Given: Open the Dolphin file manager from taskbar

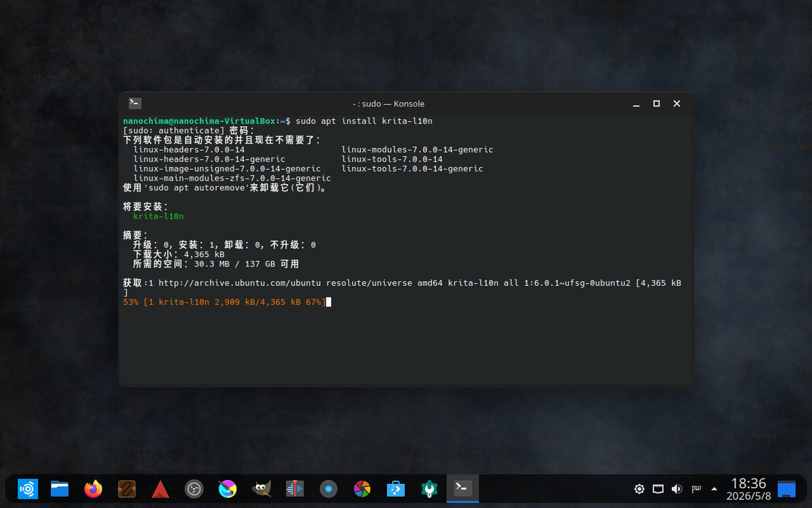Looking at the screenshot, I should (59, 489).
